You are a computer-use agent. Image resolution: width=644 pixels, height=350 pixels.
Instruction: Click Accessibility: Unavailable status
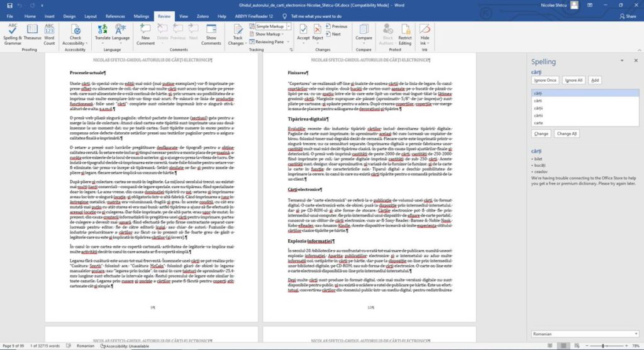pos(125,346)
